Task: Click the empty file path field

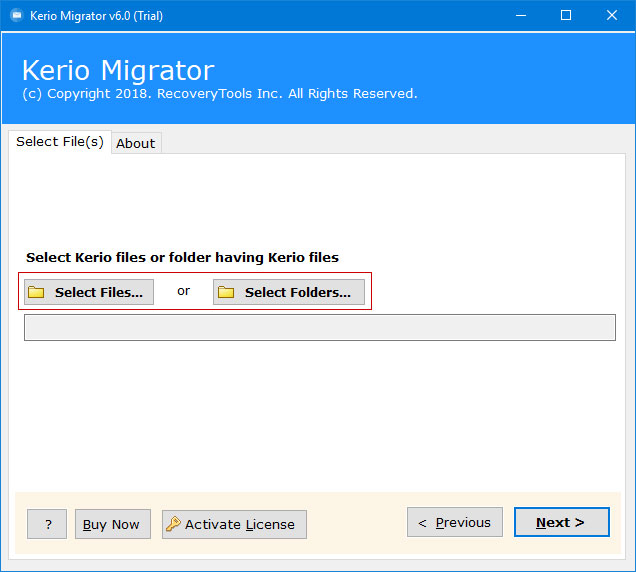Action: click(320, 327)
